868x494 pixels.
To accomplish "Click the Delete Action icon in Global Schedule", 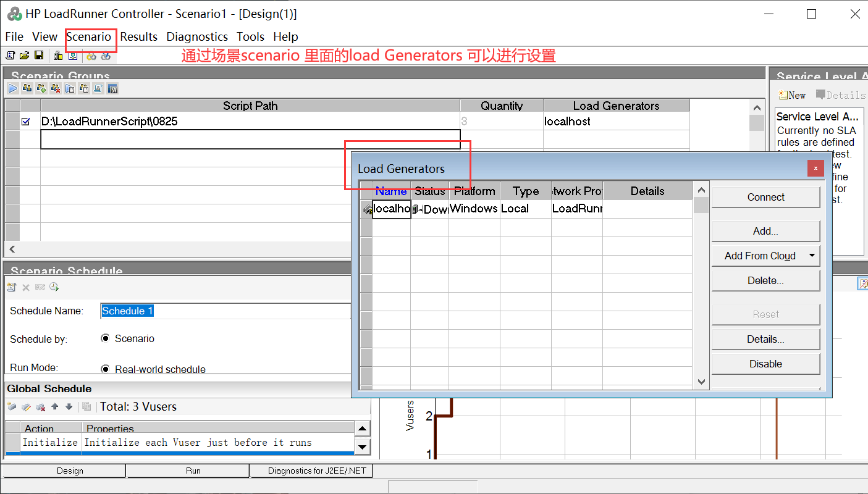I will click(40, 406).
